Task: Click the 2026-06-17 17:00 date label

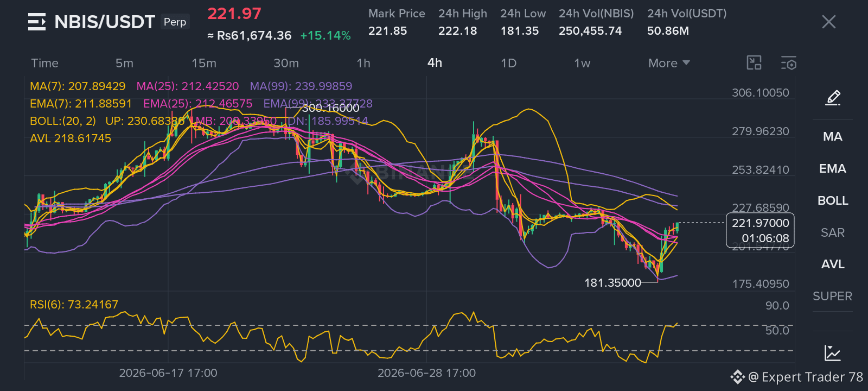Action: 168,373
